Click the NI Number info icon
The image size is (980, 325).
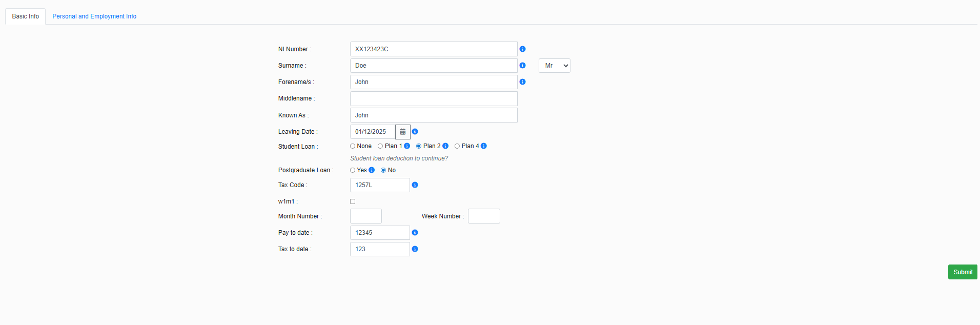tap(522, 49)
